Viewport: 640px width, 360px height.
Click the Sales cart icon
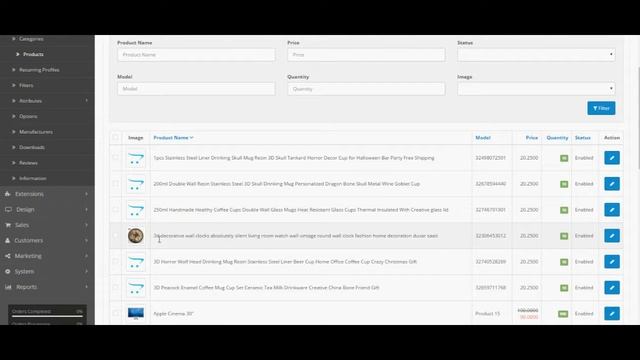pos(8,225)
